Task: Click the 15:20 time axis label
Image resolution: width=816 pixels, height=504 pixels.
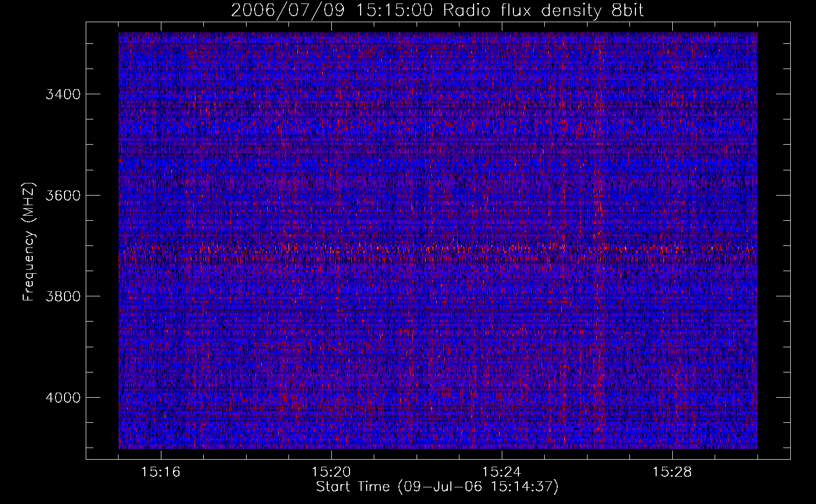Action: pos(331,472)
